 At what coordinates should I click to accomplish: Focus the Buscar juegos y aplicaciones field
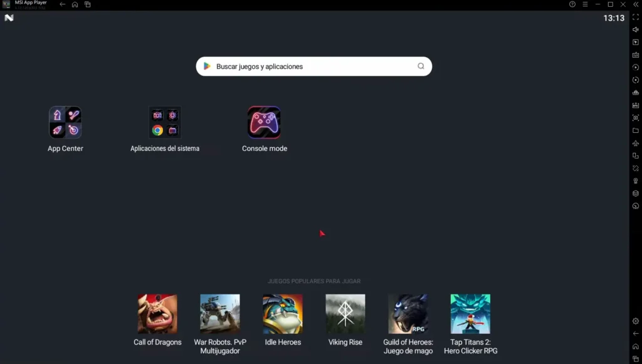[314, 66]
